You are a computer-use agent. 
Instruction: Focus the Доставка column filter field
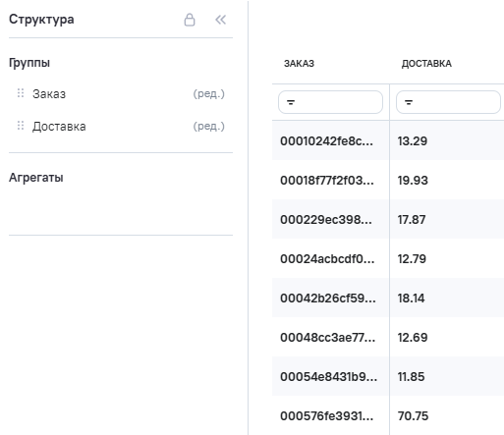tap(448, 102)
